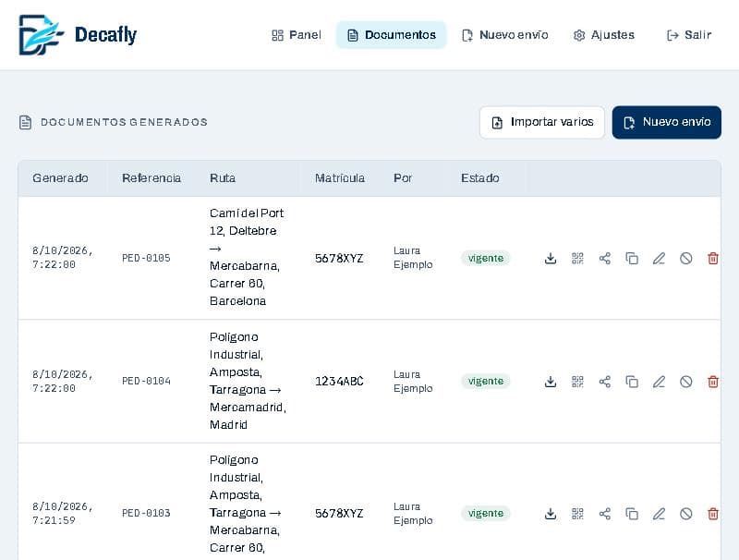Share document PED-0104
This screenshot has width=739, height=560.
point(605,382)
